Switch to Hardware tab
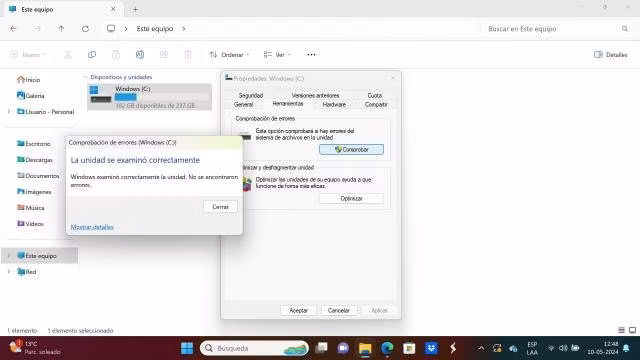Viewport: 640px width, 360px height. tap(334, 104)
